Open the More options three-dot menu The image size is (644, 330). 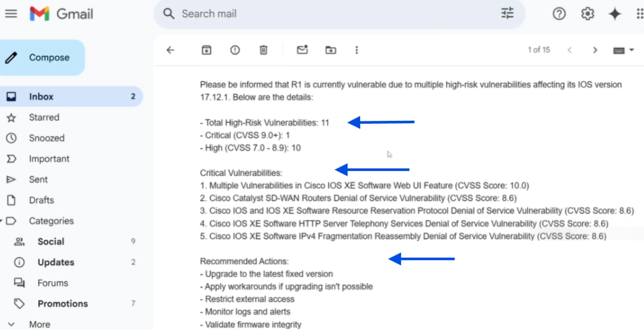pyautogui.click(x=357, y=50)
